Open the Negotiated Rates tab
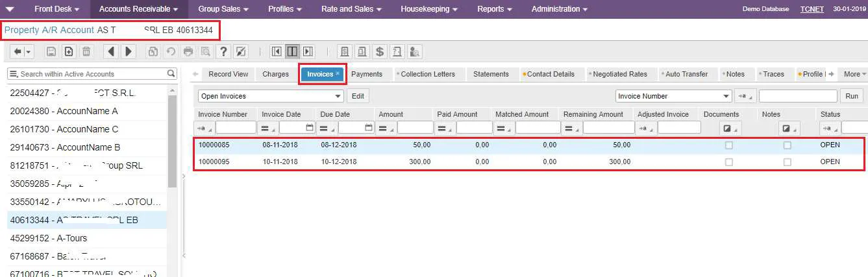The width and height of the screenshot is (868, 277). 620,74
